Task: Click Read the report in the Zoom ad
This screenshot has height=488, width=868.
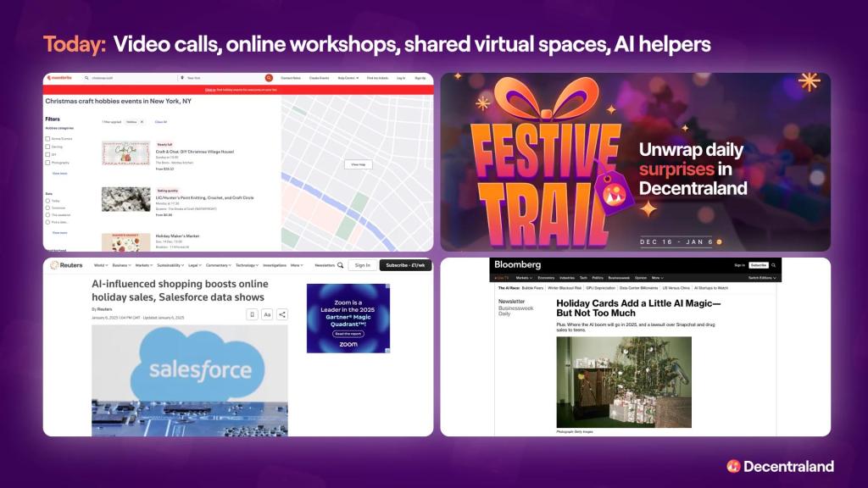Action: pyautogui.click(x=349, y=333)
